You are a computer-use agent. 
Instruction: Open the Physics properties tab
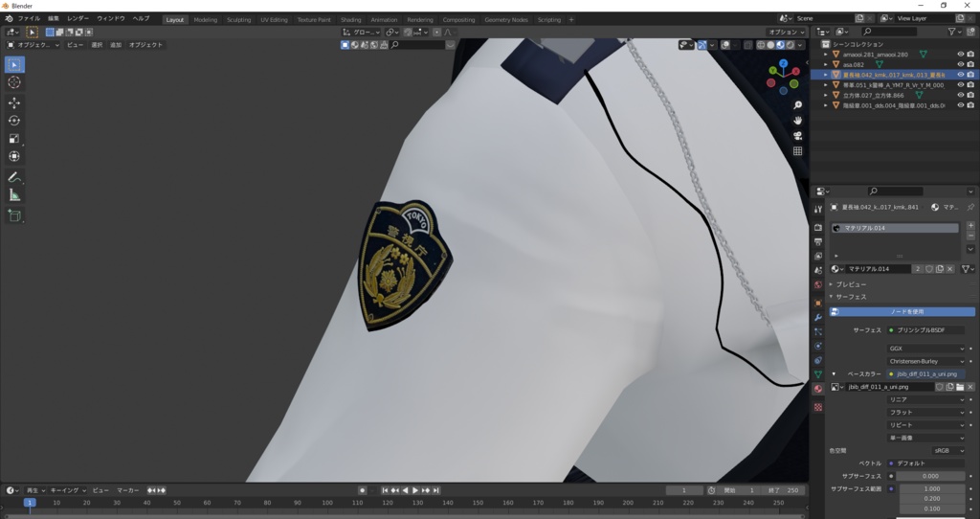(818, 346)
